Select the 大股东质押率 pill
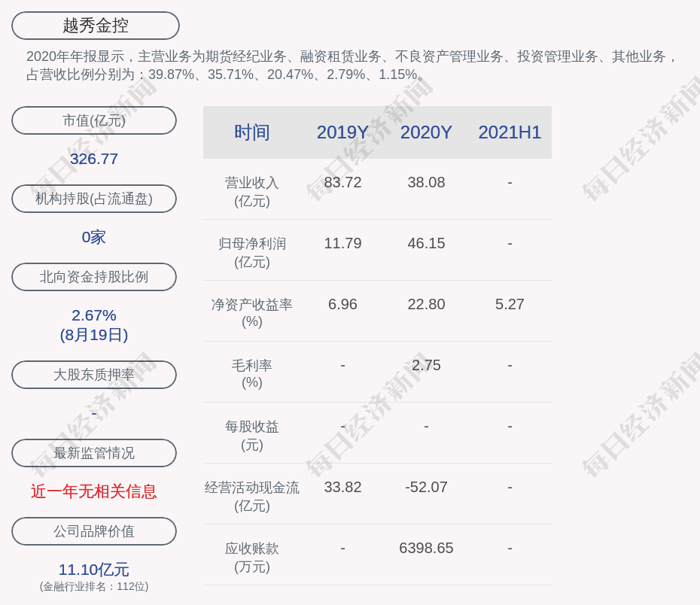Image resolution: width=700 pixels, height=605 pixels. point(94,374)
